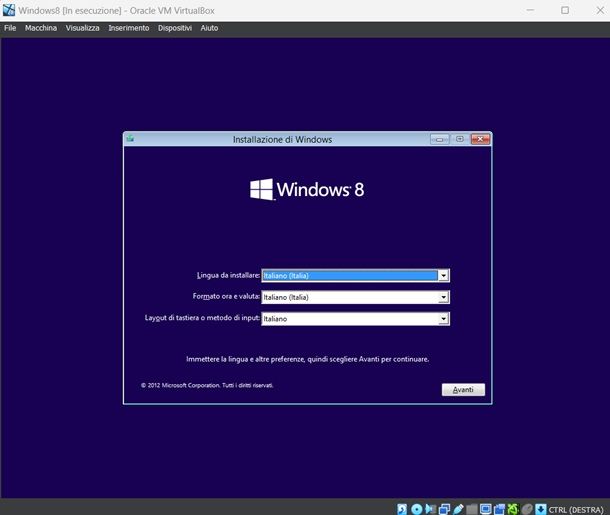Open the Macchina menu
Image resolution: width=610 pixels, height=515 pixels.
click(x=41, y=28)
